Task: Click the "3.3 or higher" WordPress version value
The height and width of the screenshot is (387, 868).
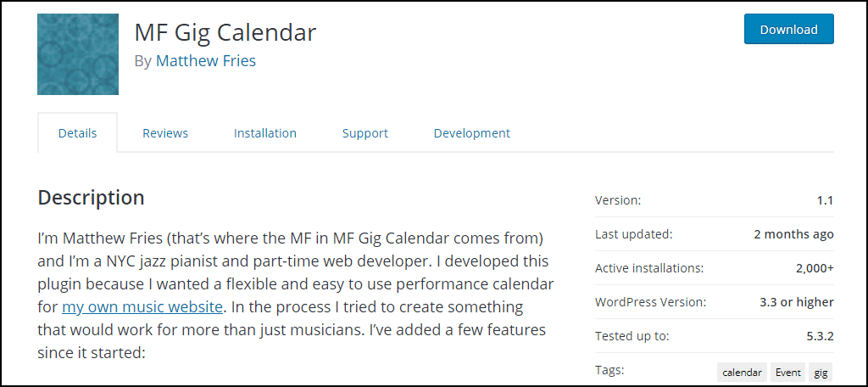Action: pos(797,302)
